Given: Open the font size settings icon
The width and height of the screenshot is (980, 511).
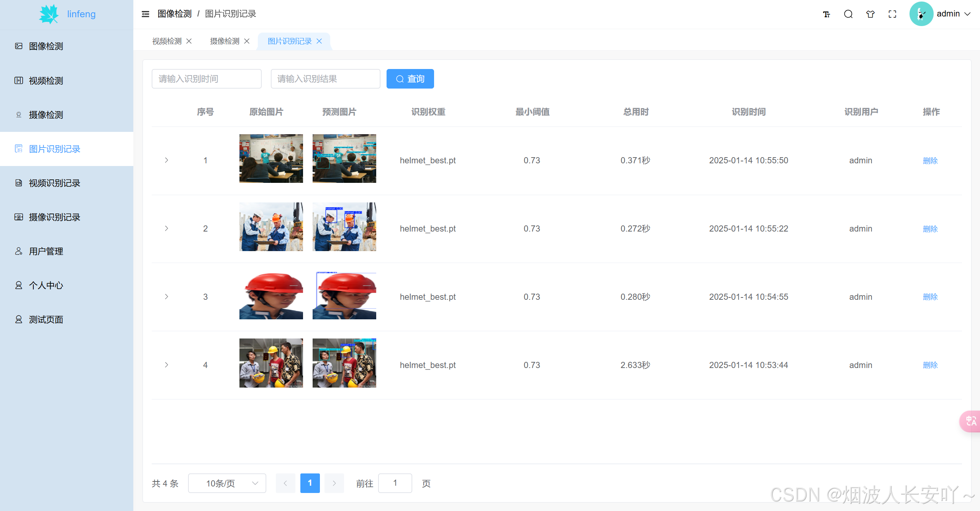Looking at the screenshot, I should [x=826, y=14].
